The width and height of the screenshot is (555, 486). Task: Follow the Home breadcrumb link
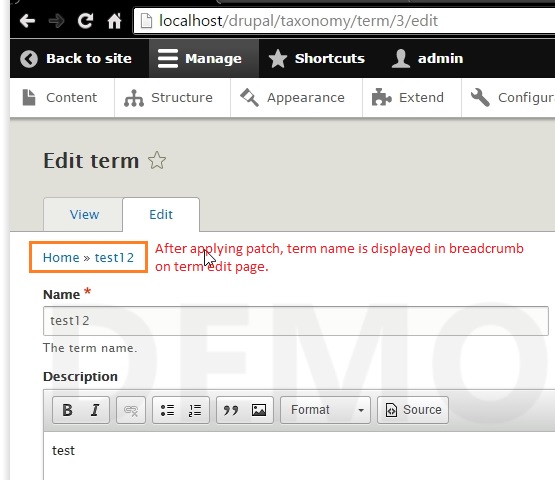pos(61,258)
